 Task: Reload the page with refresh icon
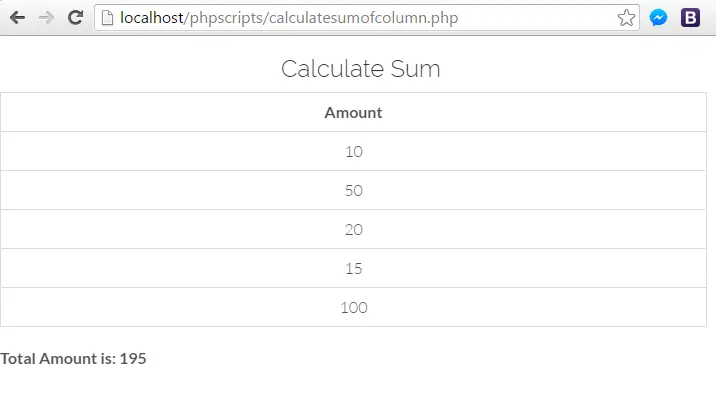click(x=75, y=17)
